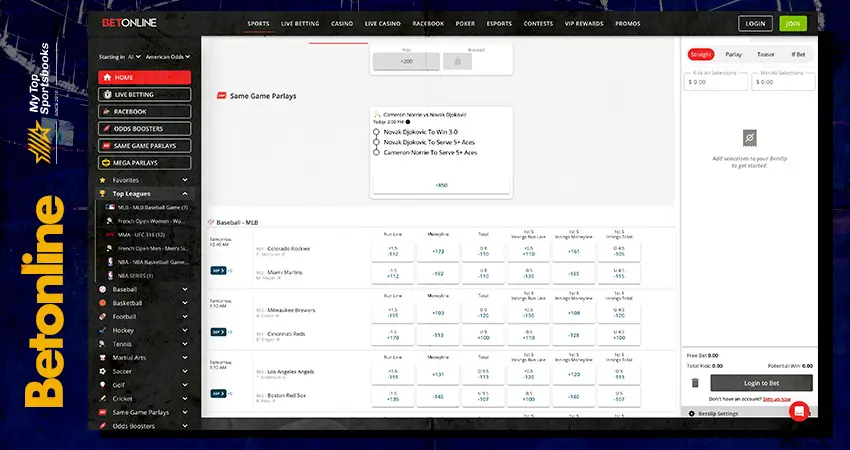
Task: Click the Risk All Selections amount field
Action: coord(716,82)
